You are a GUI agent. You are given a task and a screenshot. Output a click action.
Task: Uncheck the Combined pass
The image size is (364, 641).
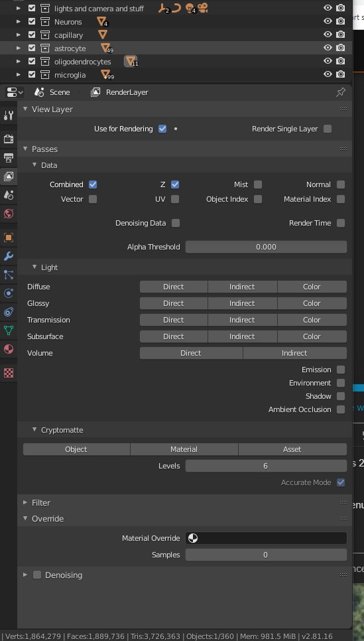click(93, 184)
